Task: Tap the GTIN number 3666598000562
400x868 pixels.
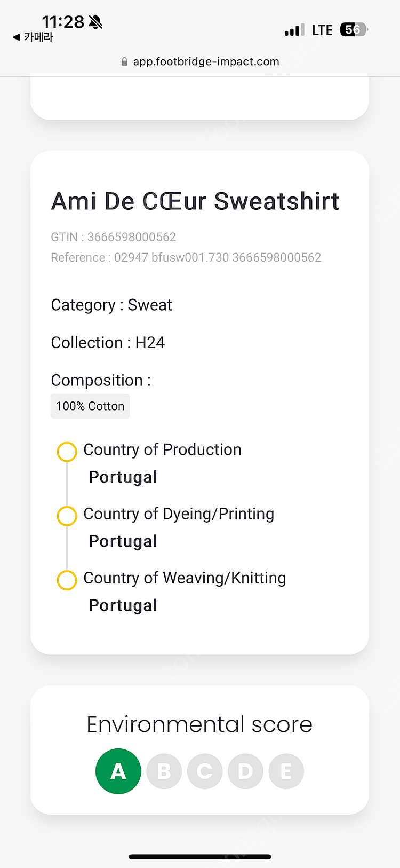Action: [x=132, y=237]
